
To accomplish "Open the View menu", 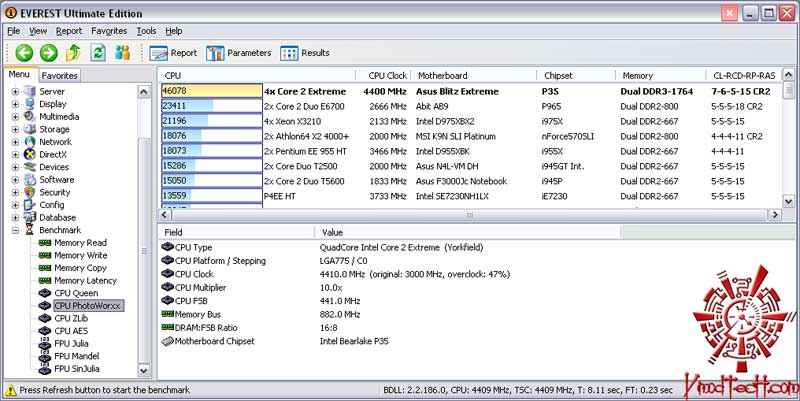I will (x=38, y=31).
